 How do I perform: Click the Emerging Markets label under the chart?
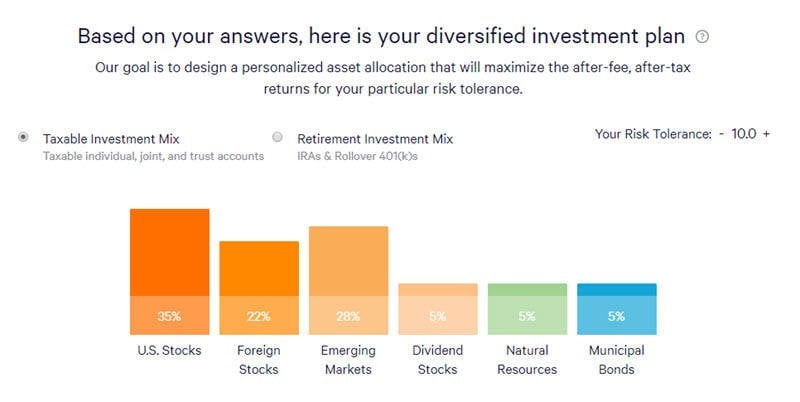(x=348, y=360)
